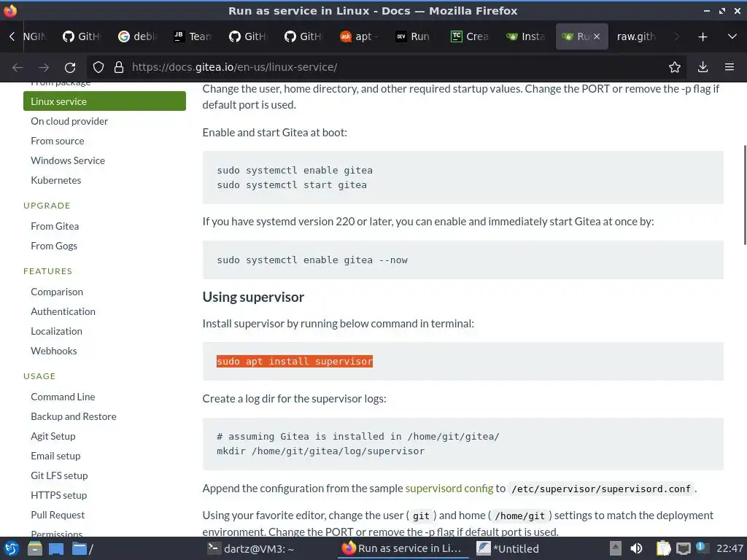The image size is (747, 560).
Task: Go forward in browser history
Action: pyautogui.click(x=44, y=67)
